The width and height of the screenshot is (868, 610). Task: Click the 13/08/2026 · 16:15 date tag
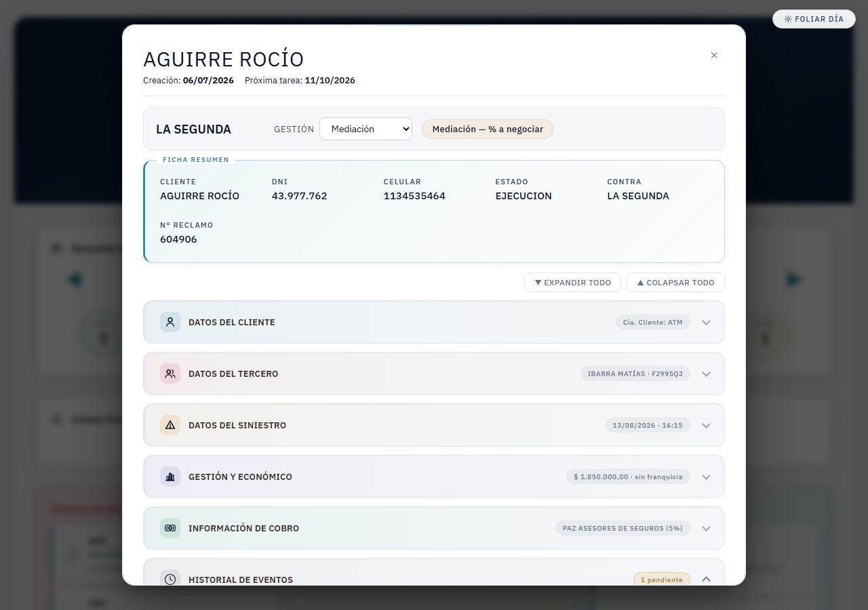click(x=648, y=425)
